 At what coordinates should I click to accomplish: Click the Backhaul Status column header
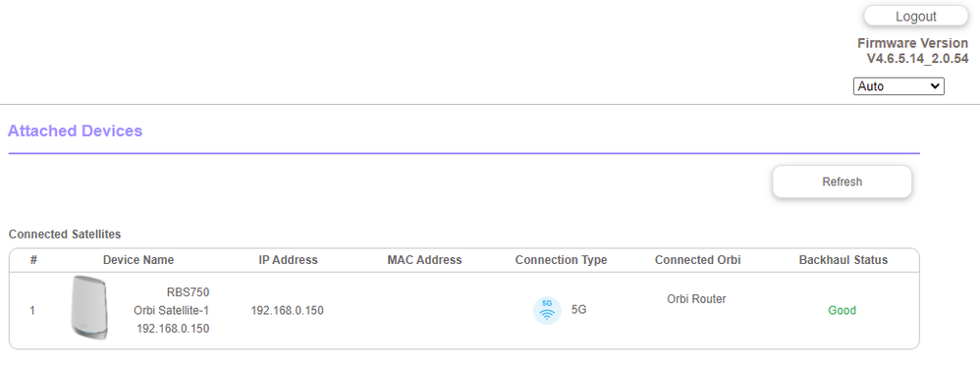tap(843, 260)
